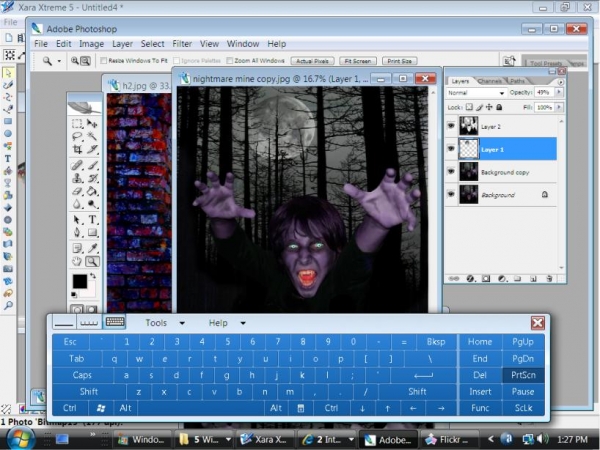600x450 pixels.
Task: Hide Layer 2 with its eye icon
Action: click(x=451, y=126)
